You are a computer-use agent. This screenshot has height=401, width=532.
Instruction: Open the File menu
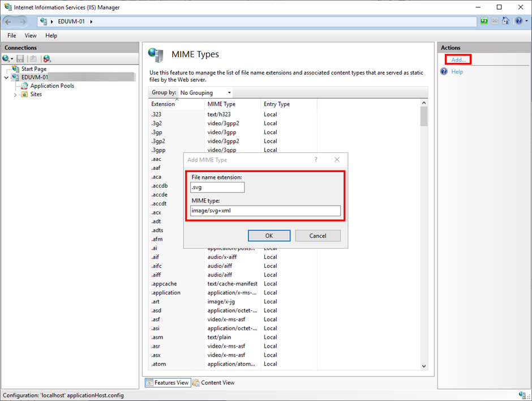pos(12,36)
